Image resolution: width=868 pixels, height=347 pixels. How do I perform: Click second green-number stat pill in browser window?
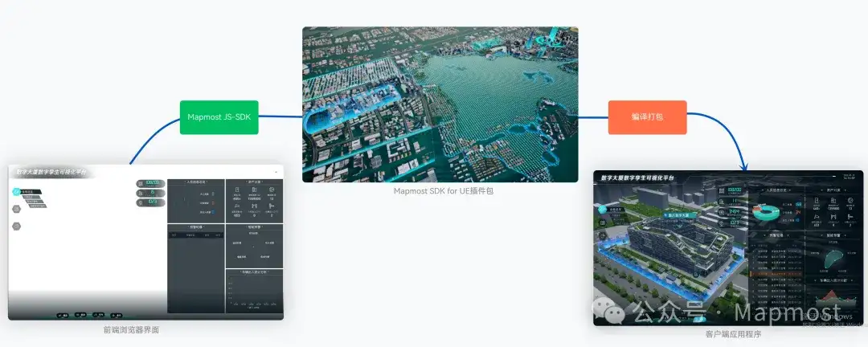150,193
